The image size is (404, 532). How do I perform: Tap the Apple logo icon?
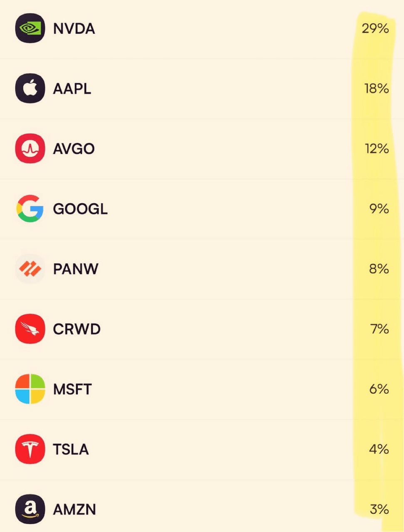(x=30, y=88)
